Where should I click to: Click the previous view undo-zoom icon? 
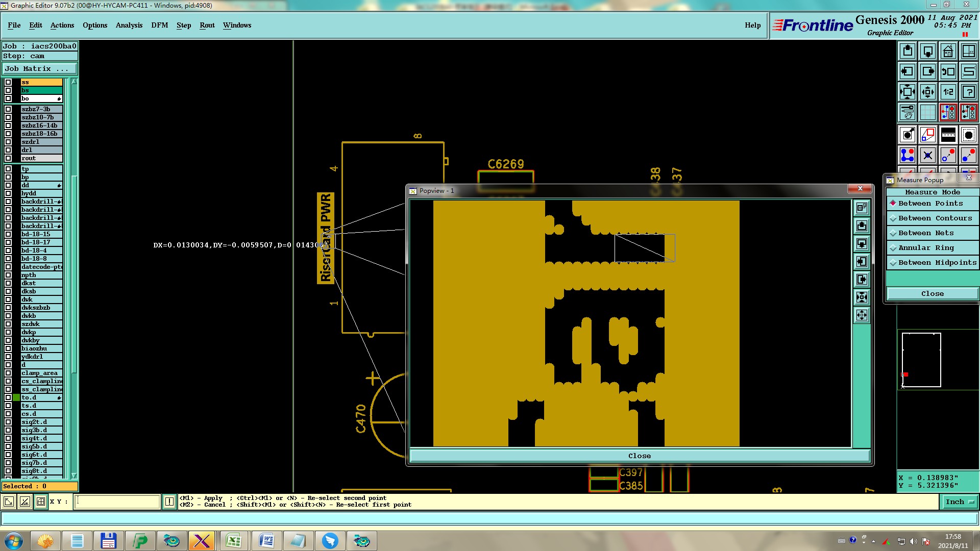(948, 71)
